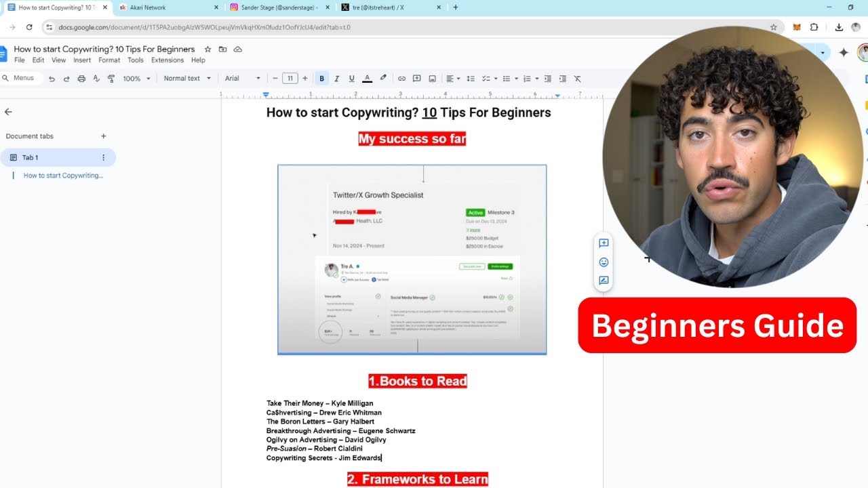Toggle underline formatting
This screenshot has width=868, height=488.
(351, 79)
